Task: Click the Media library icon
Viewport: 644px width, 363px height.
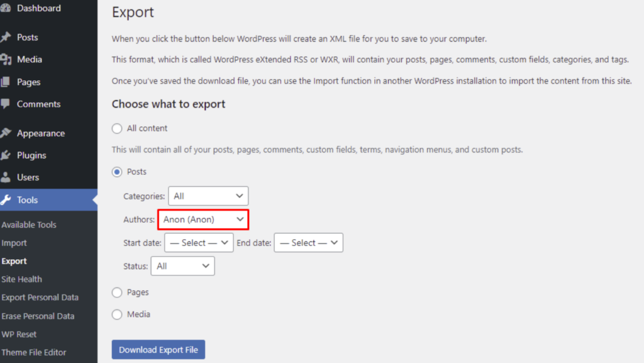Action: (x=6, y=59)
